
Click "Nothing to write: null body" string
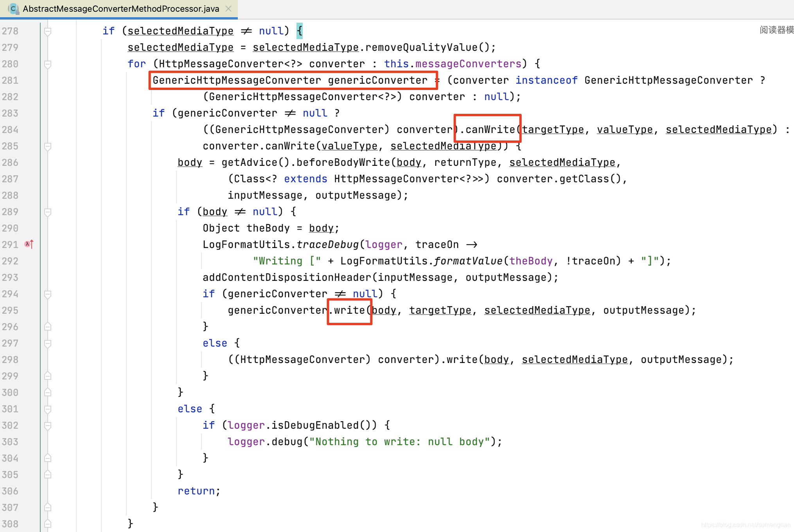click(x=400, y=442)
